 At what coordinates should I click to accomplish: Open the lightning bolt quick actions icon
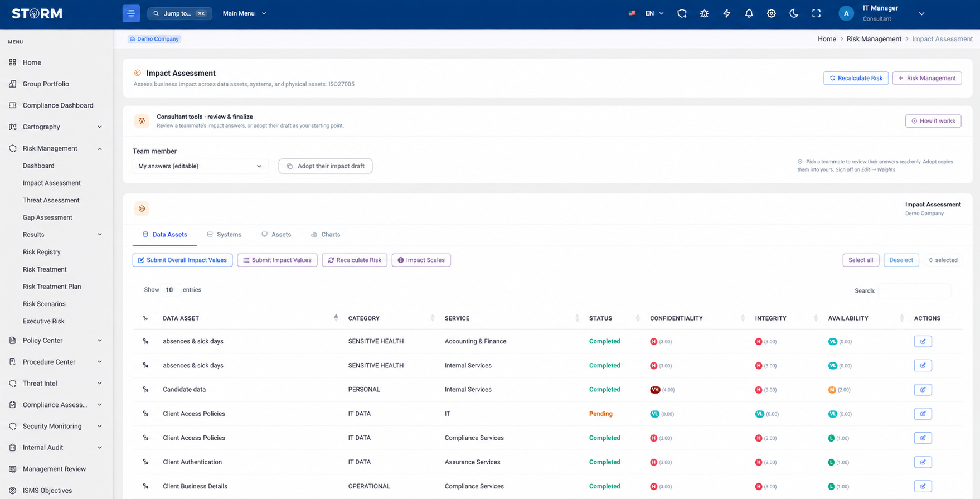coord(726,13)
